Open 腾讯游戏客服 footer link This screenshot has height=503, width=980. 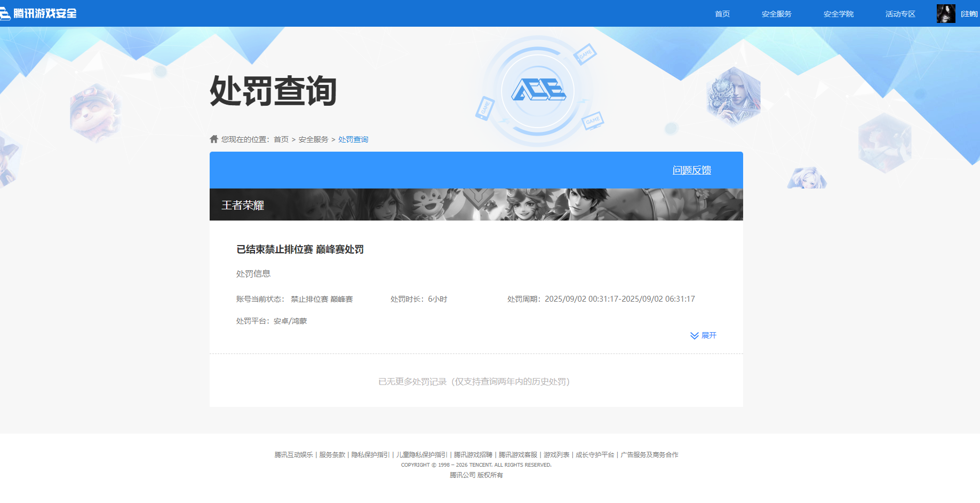pyautogui.click(x=518, y=455)
